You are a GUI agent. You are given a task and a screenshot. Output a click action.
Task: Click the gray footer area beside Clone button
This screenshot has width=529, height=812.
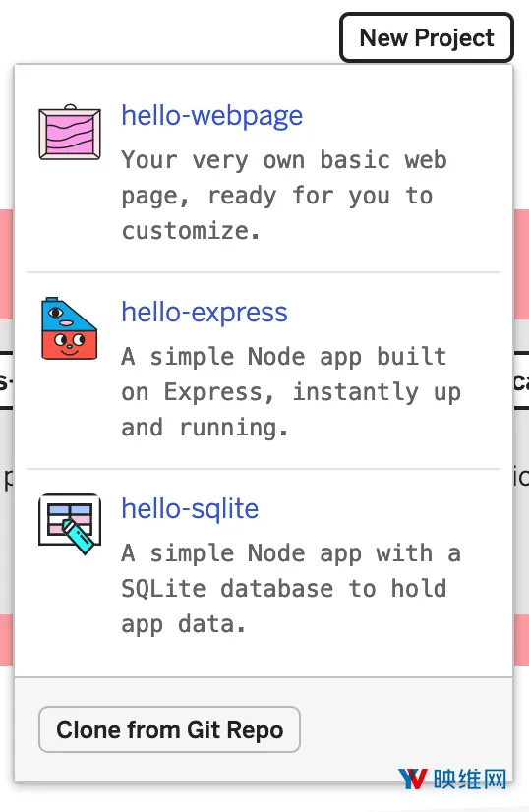point(404,729)
